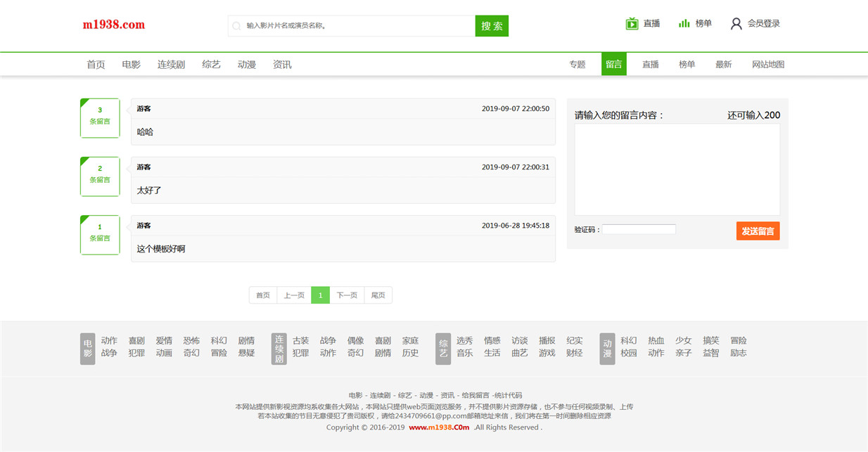The height and width of the screenshot is (452, 868).
Task: Go to 首页 in main navigation
Action: click(96, 65)
